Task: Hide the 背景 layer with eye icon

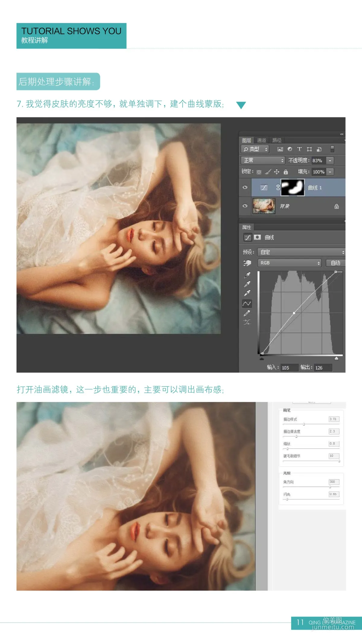Action: (245, 206)
